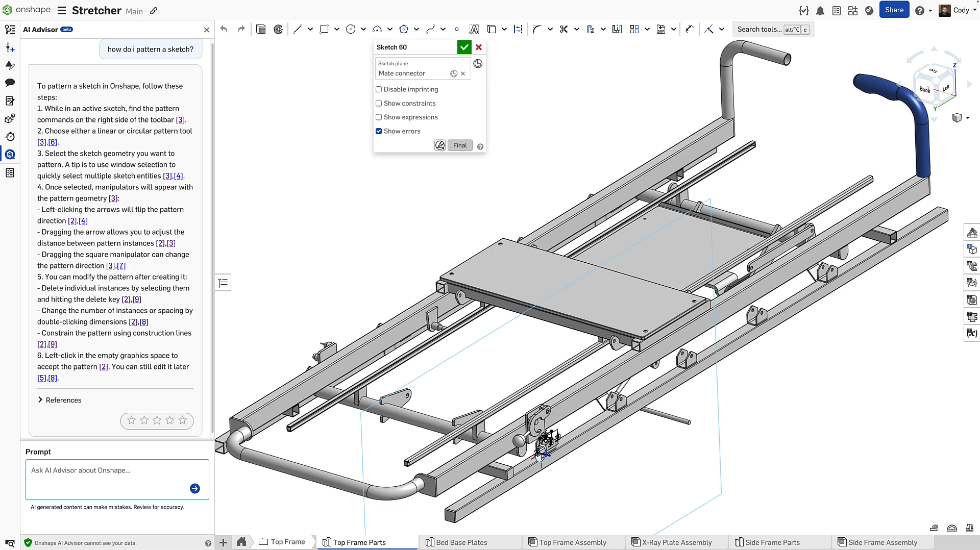Select the Line sketch tool
The height and width of the screenshot is (550, 980).
tap(298, 30)
